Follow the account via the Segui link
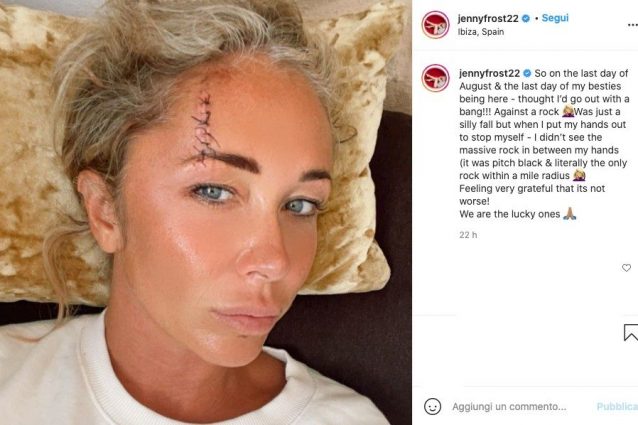The image size is (638, 425). tap(555, 18)
